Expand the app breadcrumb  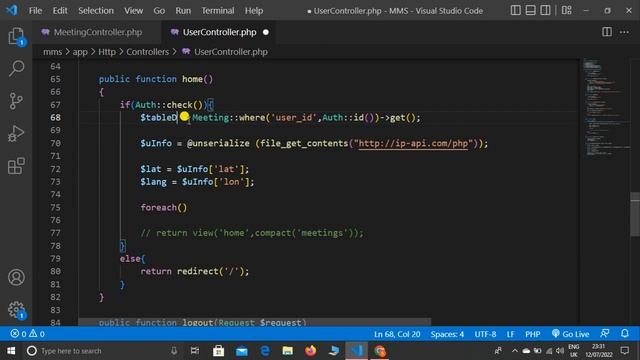[x=80, y=52]
